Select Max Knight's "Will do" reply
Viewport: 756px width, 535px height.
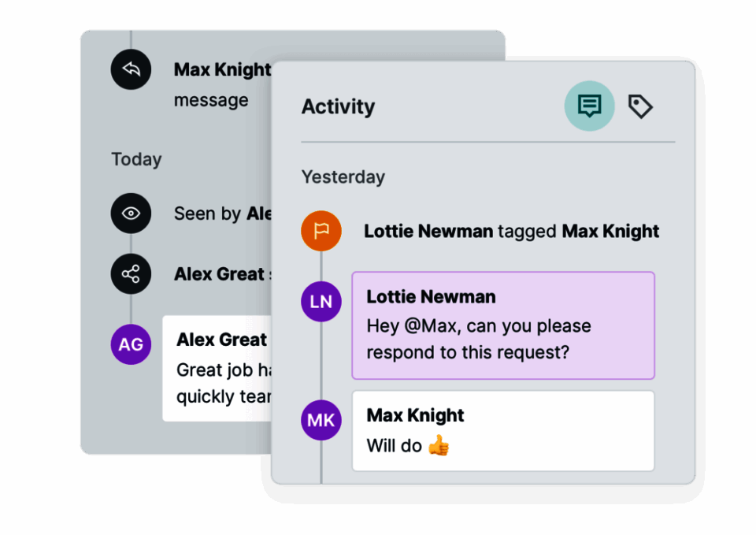coord(503,431)
